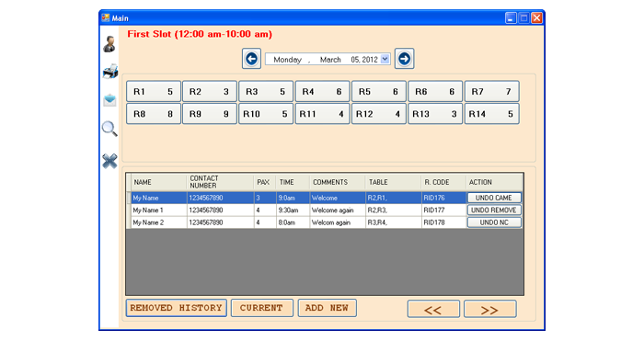644x341 pixels.
Task: Click the ACTION column header
Action: pos(494,182)
